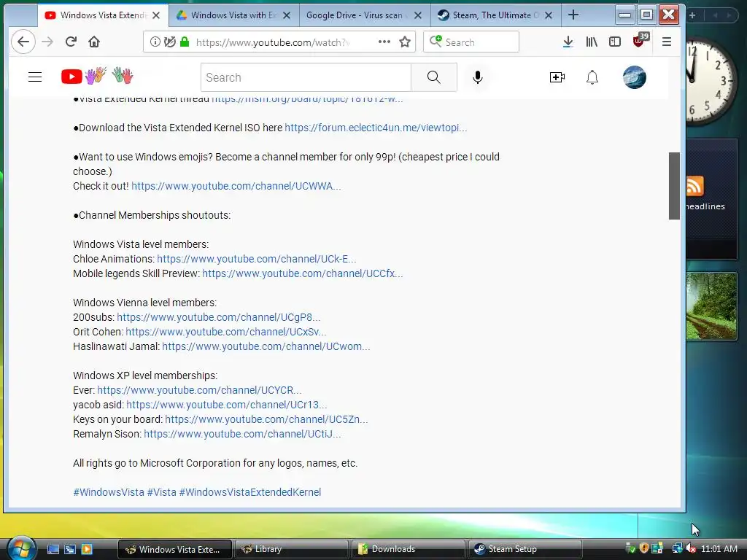The height and width of the screenshot is (560, 747).
Task: Open the Library bookshelf icon
Action: coord(591,42)
